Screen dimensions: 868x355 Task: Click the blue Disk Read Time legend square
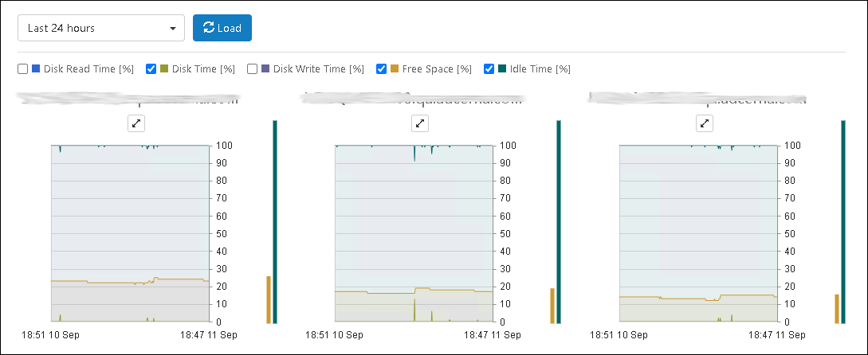tap(36, 68)
